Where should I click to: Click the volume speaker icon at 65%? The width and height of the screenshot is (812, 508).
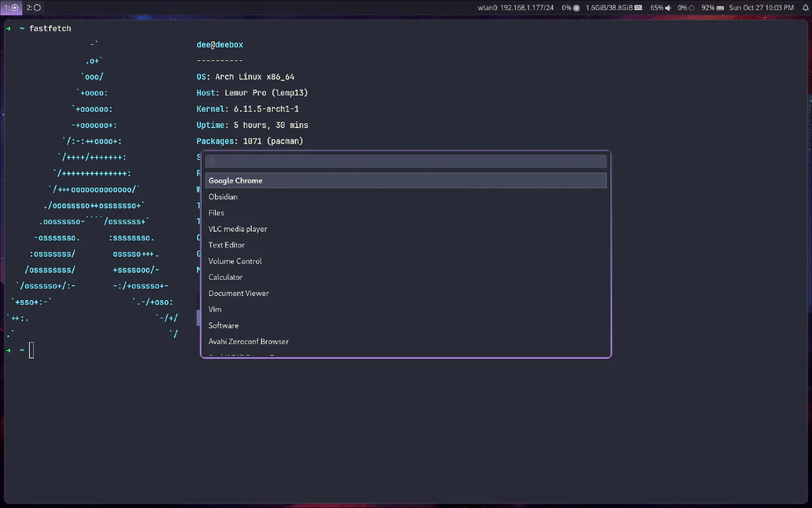pyautogui.click(x=669, y=7)
